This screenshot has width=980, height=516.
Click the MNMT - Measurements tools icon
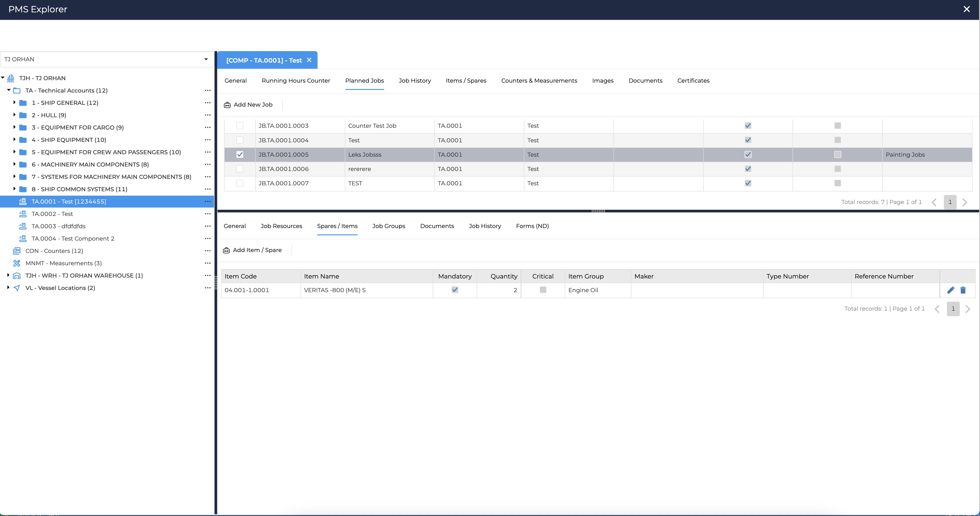coord(17,263)
